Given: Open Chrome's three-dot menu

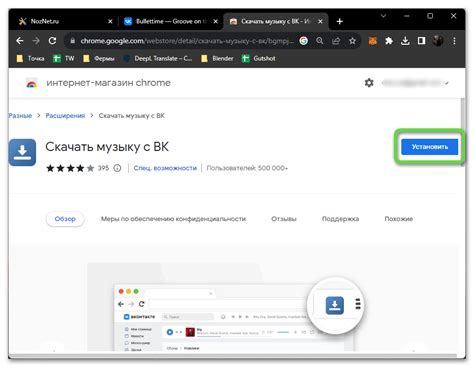Looking at the screenshot, I should coord(454,41).
